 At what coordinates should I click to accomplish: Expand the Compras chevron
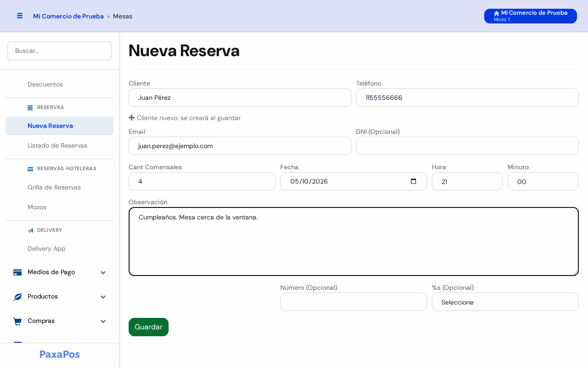(x=103, y=321)
